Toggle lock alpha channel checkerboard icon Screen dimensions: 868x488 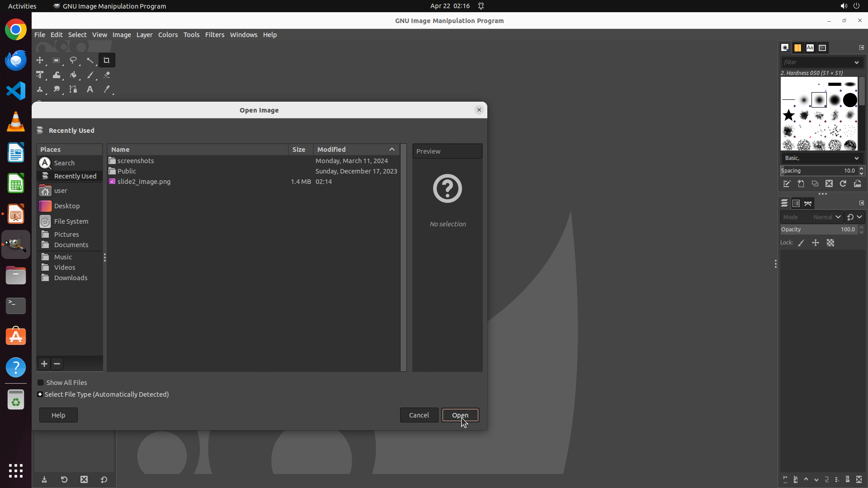pos(830,243)
